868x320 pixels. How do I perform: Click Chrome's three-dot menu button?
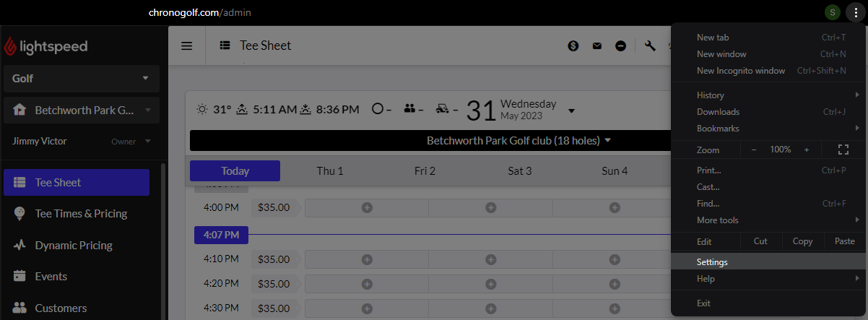854,12
